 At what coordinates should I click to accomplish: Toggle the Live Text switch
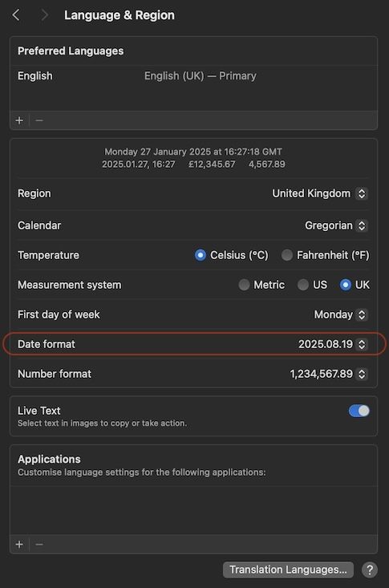click(359, 411)
